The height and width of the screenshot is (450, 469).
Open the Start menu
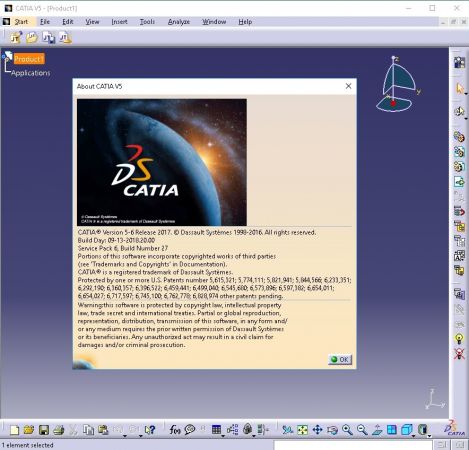tap(21, 22)
